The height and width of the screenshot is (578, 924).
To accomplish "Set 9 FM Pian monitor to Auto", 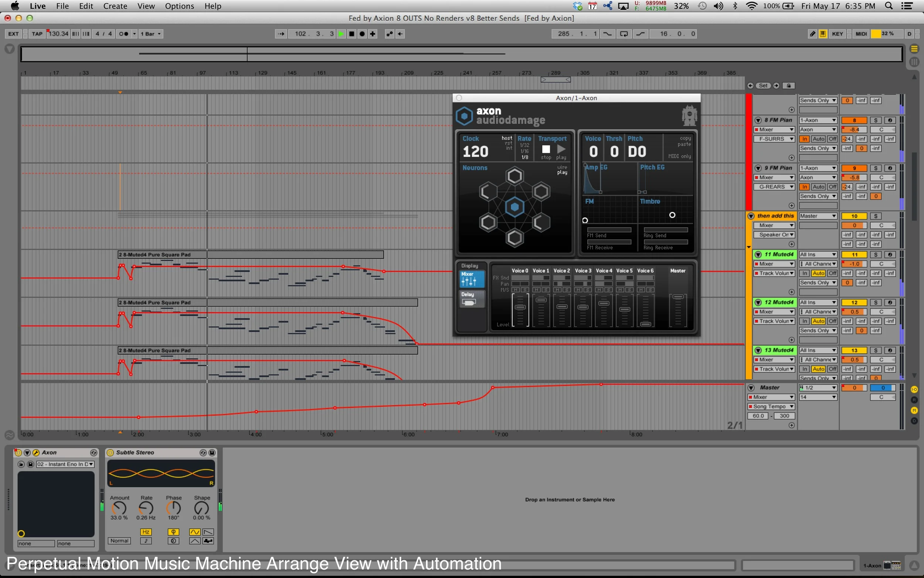I will click(818, 187).
